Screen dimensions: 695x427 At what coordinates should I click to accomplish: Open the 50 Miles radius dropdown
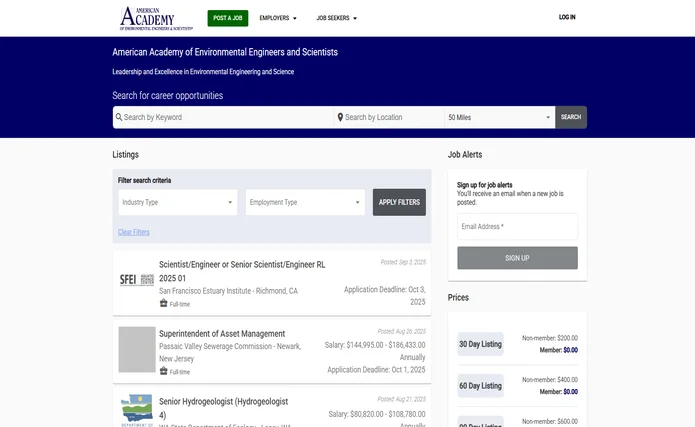500,117
